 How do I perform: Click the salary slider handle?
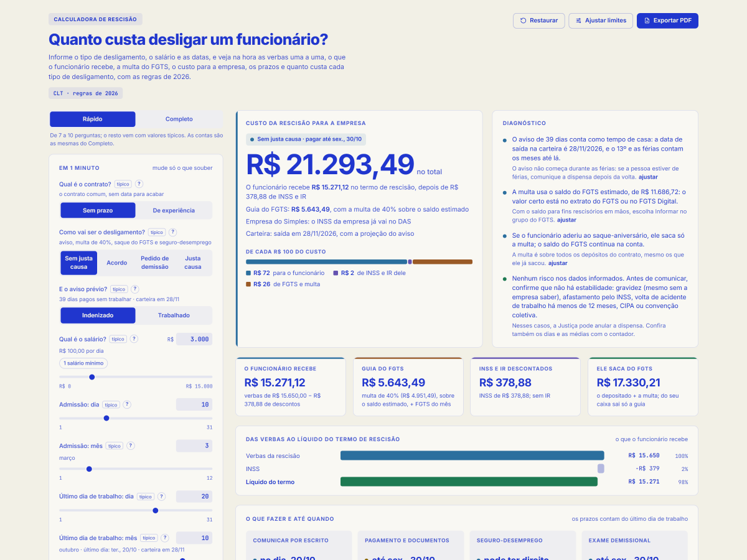click(x=92, y=376)
